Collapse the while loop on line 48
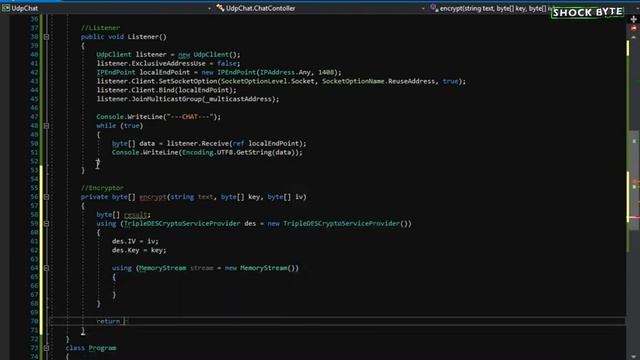 [x=46, y=126]
